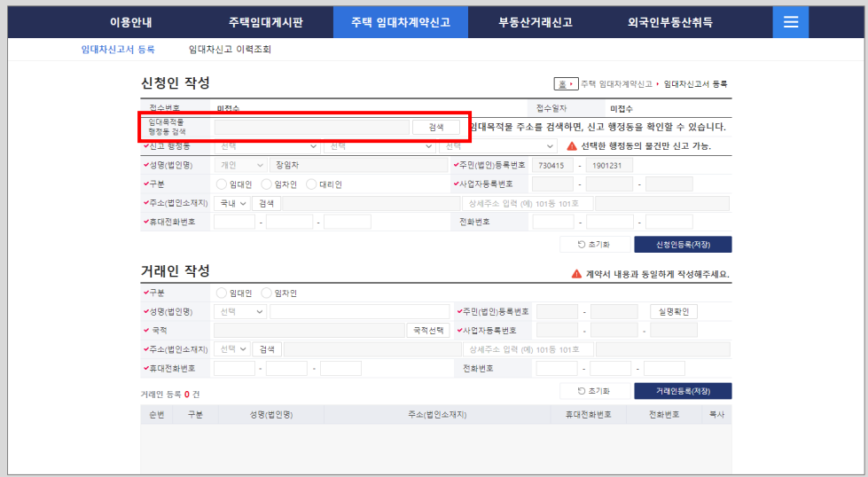The image size is (868, 477).
Task: Open the hamburger menu icon
Action: tap(791, 22)
